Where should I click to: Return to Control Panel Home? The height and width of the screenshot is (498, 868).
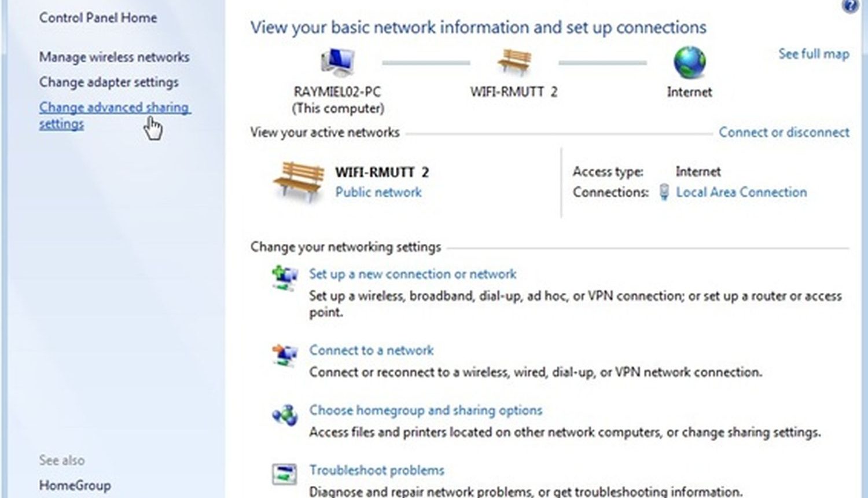tap(98, 18)
